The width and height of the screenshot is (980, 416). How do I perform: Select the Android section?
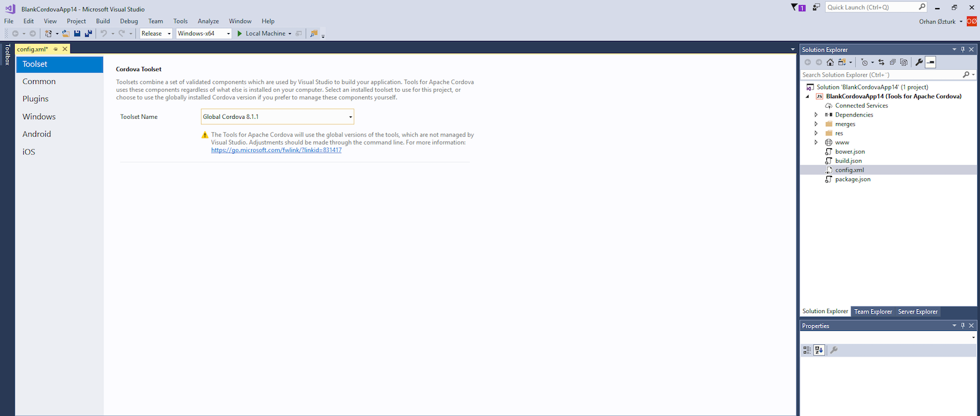point(59,134)
